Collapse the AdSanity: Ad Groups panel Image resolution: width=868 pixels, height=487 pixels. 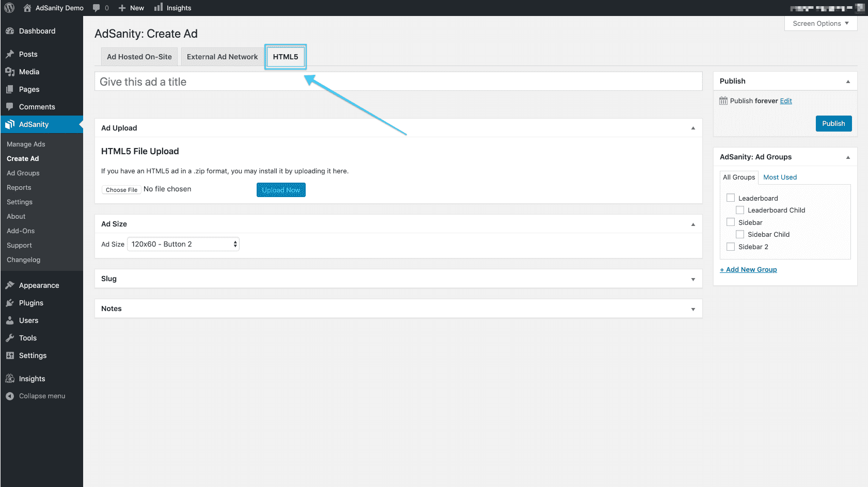click(x=848, y=157)
